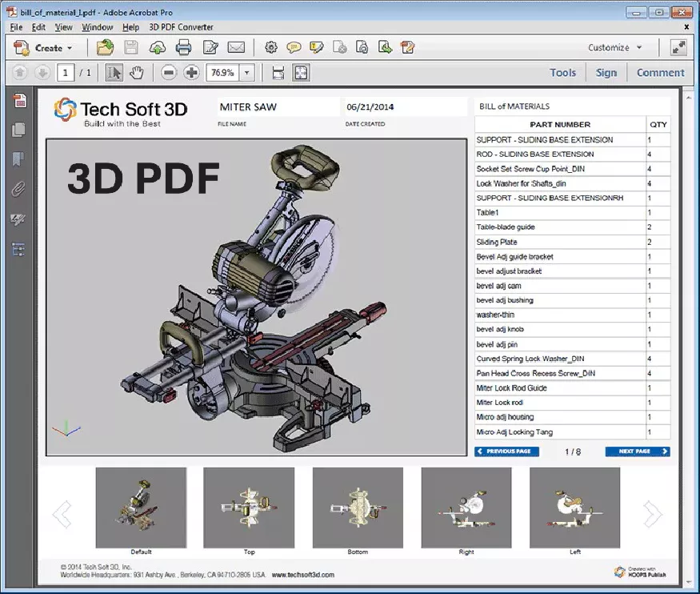
Task: Open the 3D PDF Converter menu
Action: 181,27
